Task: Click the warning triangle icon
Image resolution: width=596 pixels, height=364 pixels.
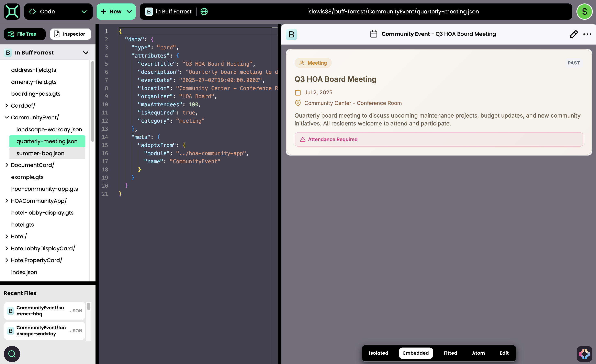Action: (x=303, y=139)
